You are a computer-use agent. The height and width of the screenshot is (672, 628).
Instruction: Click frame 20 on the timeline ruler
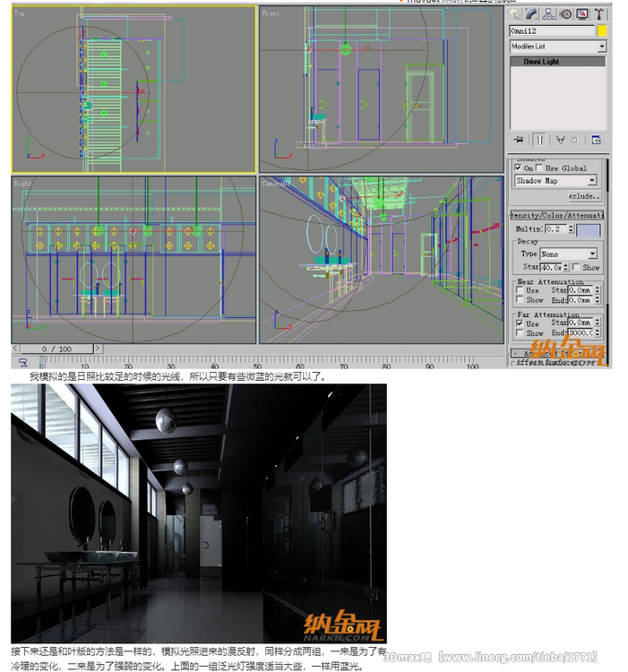coord(127,366)
